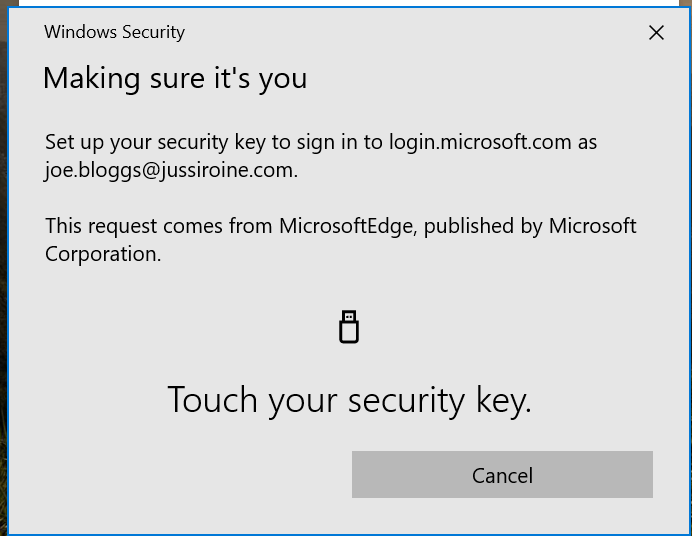
Task: Click the joe.bloggs@jussiroine.com email address
Action: [171, 170]
